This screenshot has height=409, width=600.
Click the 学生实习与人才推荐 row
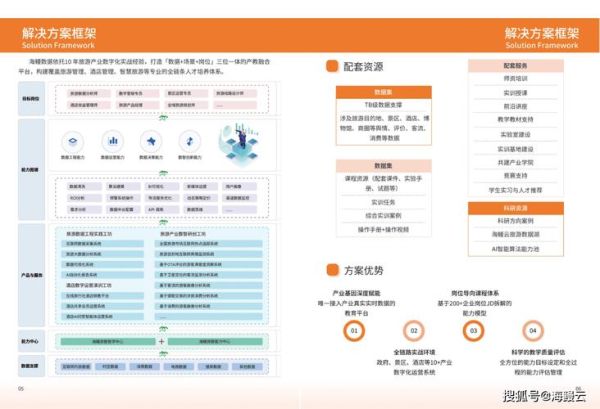pyautogui.click(x=515, y=190)
